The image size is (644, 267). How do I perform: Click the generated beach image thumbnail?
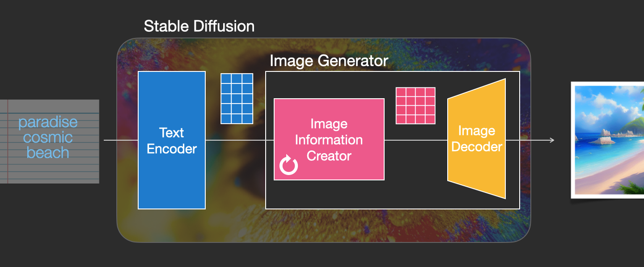[607, 140]
